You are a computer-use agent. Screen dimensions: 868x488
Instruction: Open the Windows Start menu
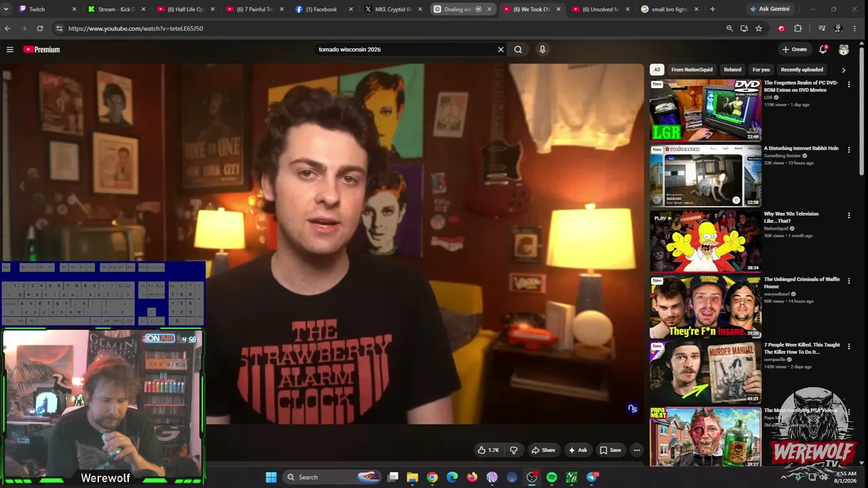(271, 477)
